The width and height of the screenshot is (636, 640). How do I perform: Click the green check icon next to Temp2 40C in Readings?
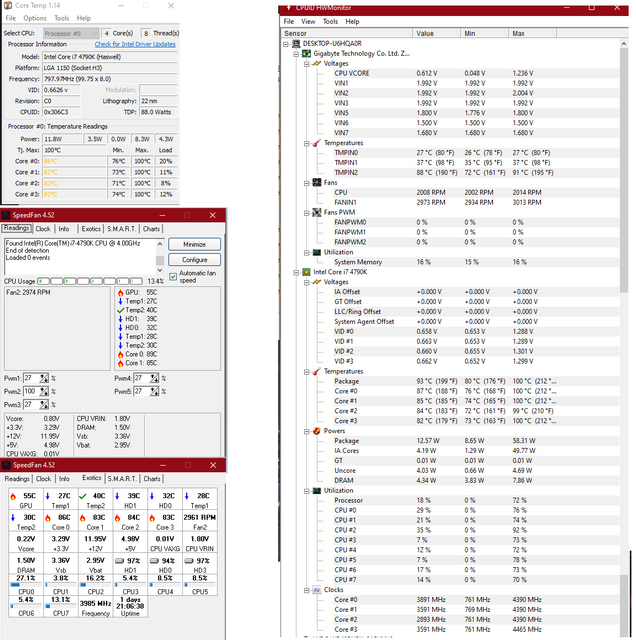point(120,310)
